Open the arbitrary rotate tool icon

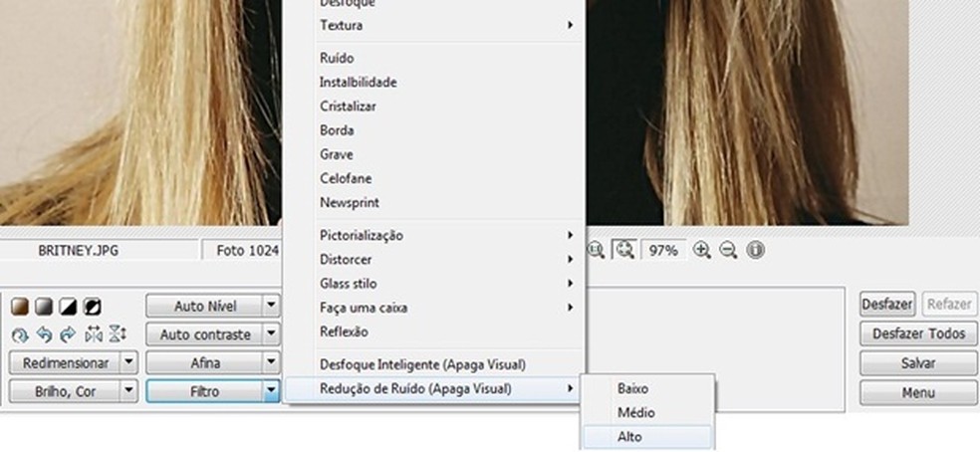20,336
